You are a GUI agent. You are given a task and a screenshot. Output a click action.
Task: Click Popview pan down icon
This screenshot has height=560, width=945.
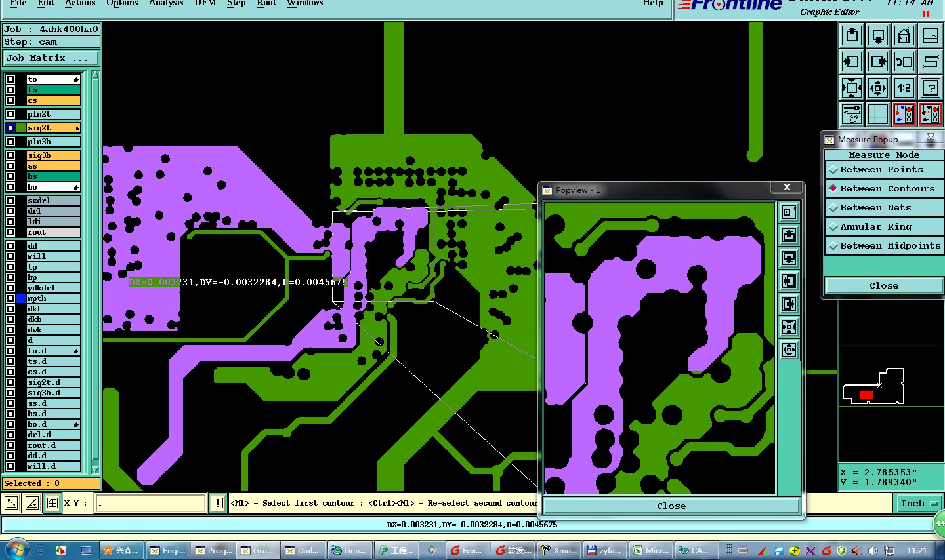point(789,258)
